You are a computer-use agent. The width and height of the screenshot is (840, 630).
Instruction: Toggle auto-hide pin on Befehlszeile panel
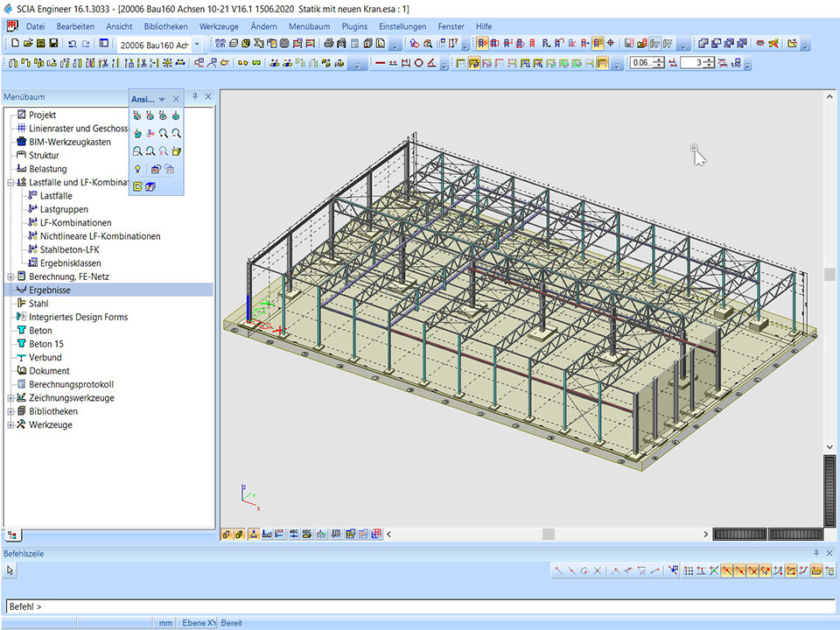(x=817, y=553)
